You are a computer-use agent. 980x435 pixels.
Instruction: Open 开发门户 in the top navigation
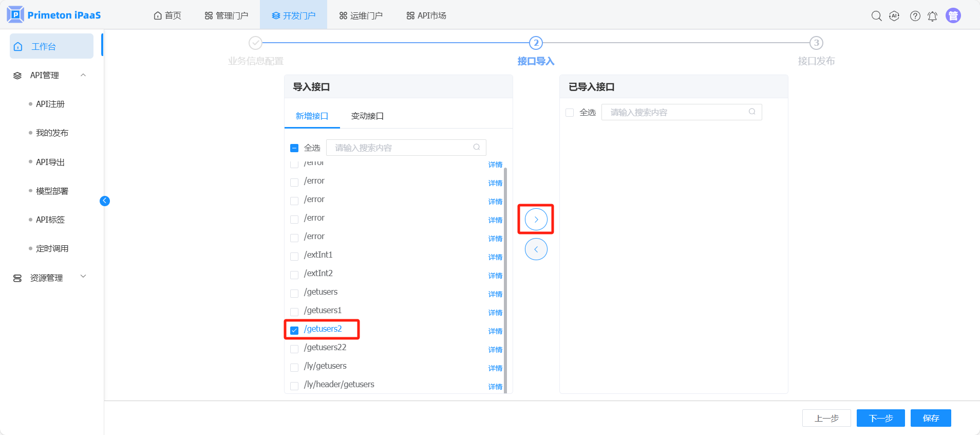[x=294, y=15]
